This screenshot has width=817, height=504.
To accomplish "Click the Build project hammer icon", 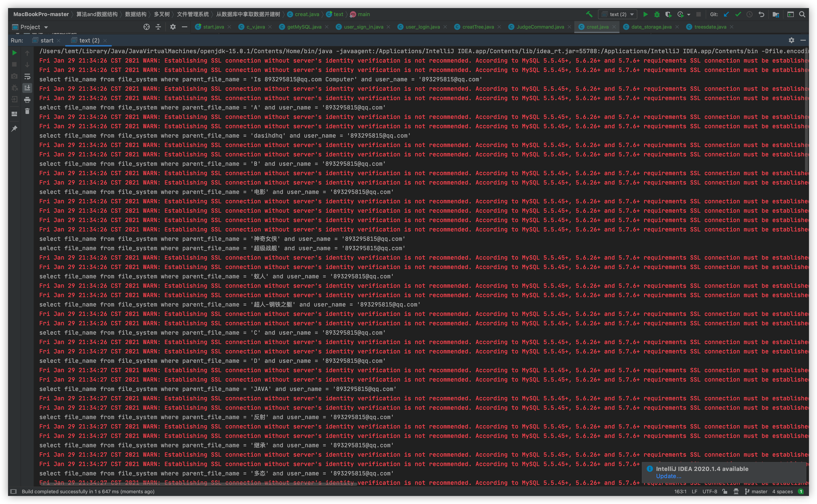I will (x=589, y=14).
